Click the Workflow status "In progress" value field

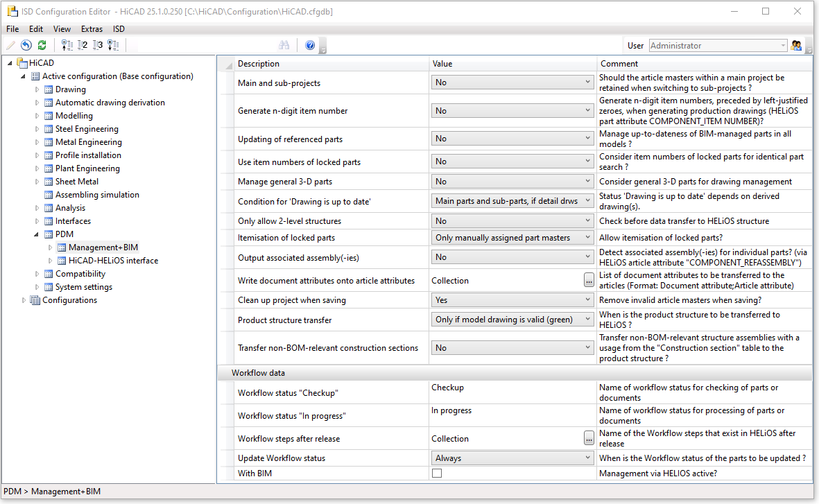(x=513, y=416)
